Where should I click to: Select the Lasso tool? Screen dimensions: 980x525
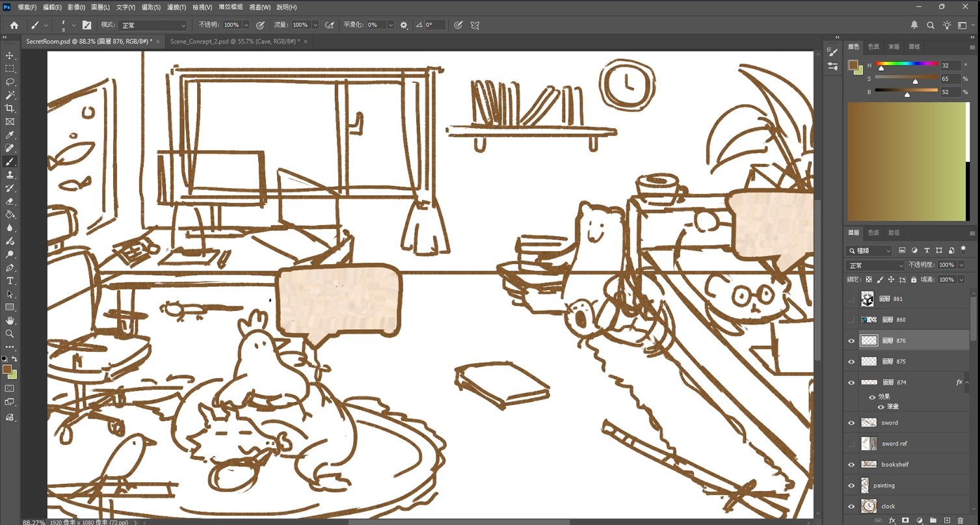(10, 82)
